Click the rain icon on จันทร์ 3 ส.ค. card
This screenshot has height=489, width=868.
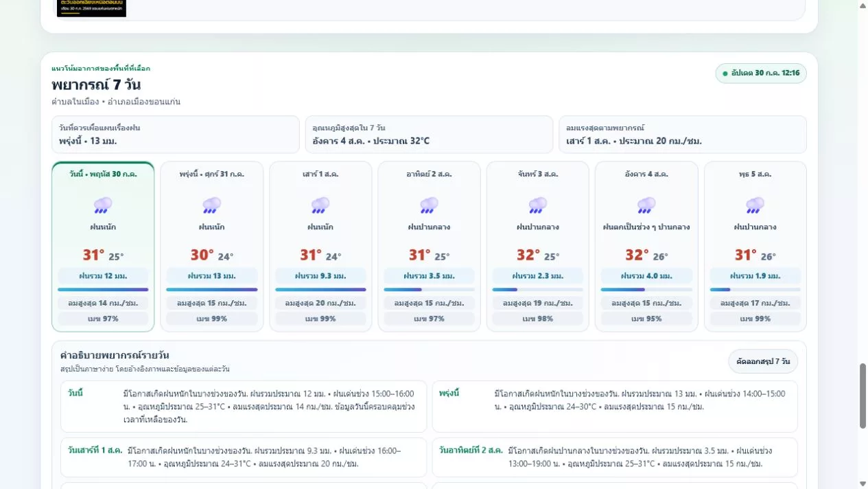click(538, 205)
